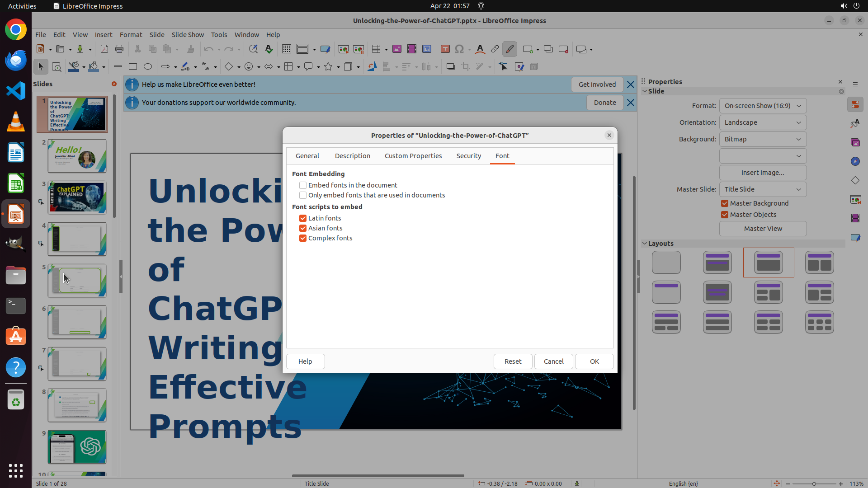Click the Donate button

tap(604, 103)
